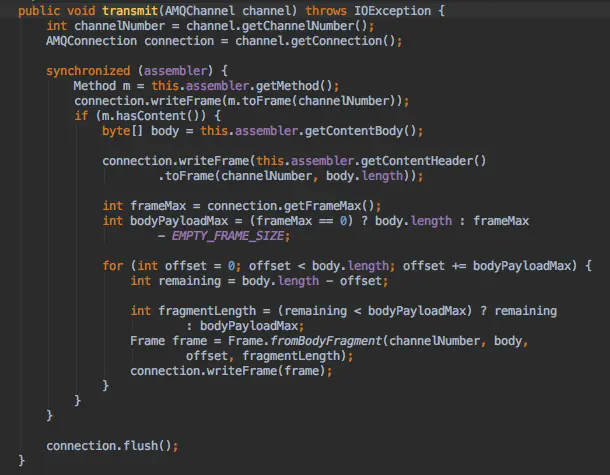Click "Method m" declaration
The width and height of the screenshot is (610, 475).
click(102, 86)
